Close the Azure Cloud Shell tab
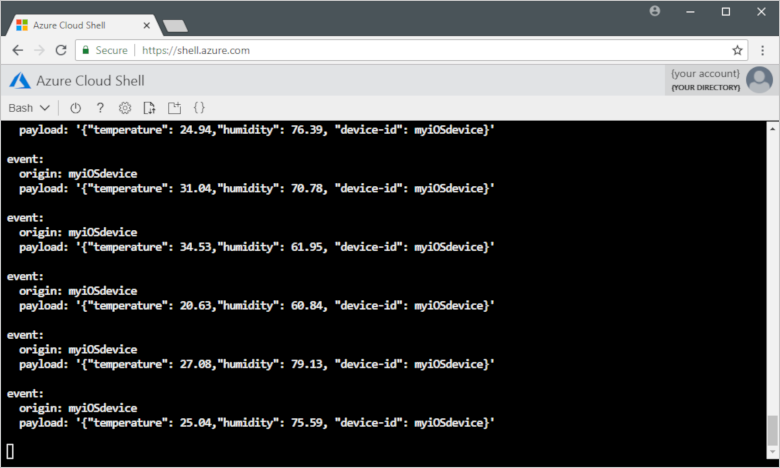 tap(147, 25)
